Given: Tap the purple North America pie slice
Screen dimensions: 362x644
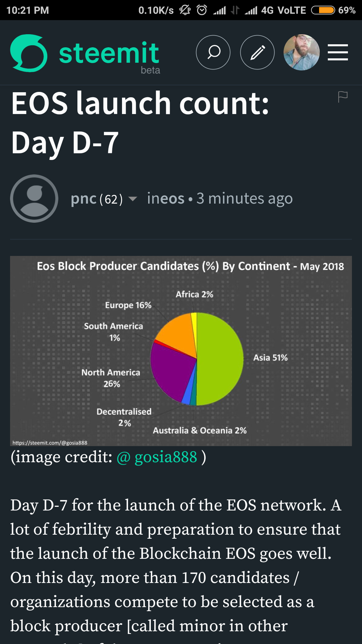Looking at the screenshot, I should pos(171,369).
